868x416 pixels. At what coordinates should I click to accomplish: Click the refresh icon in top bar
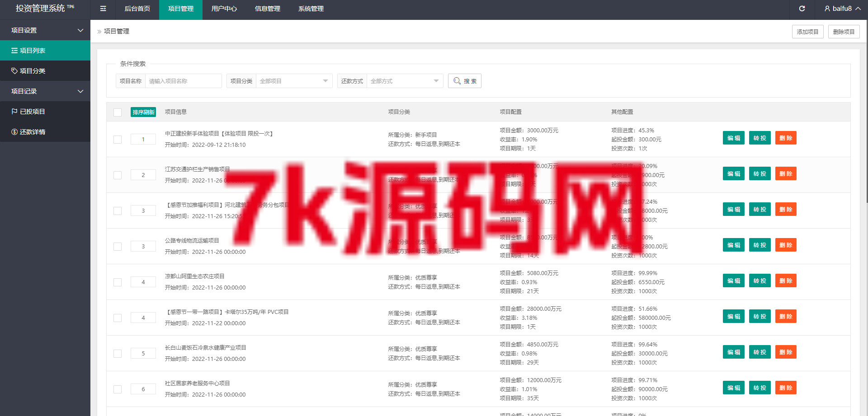(802, 9)
